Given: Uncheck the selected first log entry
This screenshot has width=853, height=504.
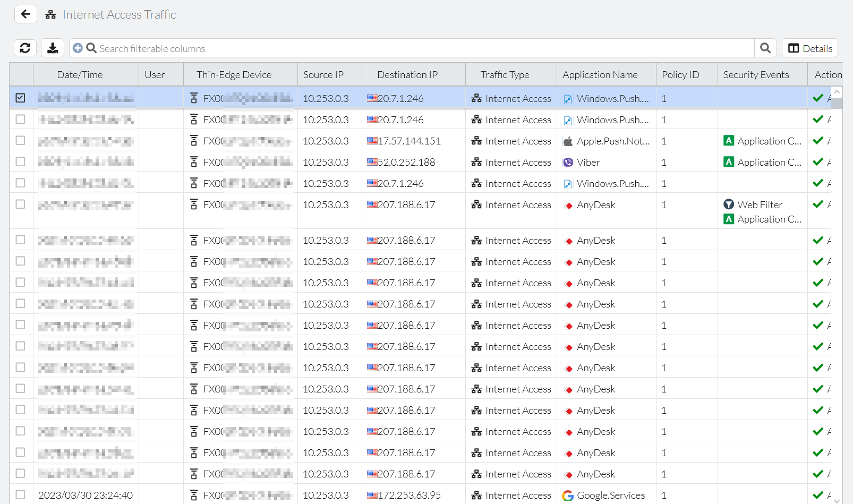Looking at the screenshot, I should (x=21, y=98).
